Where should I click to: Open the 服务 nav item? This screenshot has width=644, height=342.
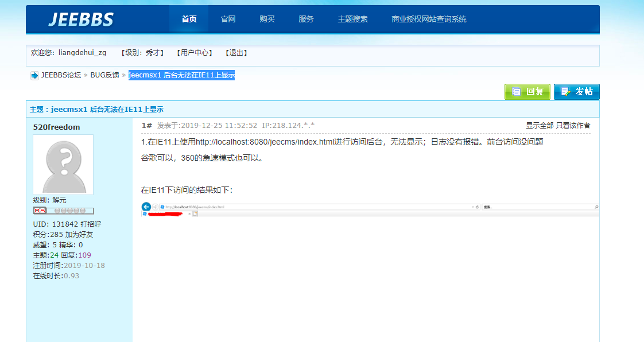click(x=306, y=19)
